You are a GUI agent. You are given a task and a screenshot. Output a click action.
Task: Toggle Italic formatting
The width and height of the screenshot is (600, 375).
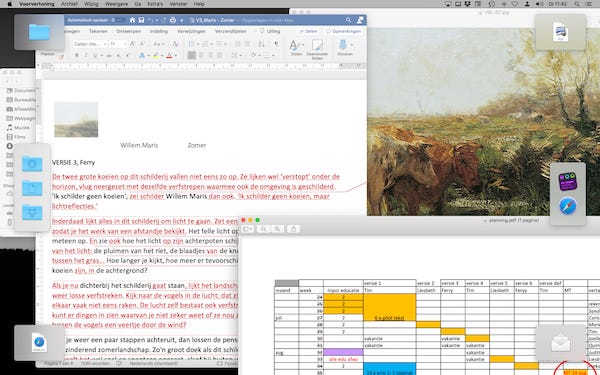(86, 55)
